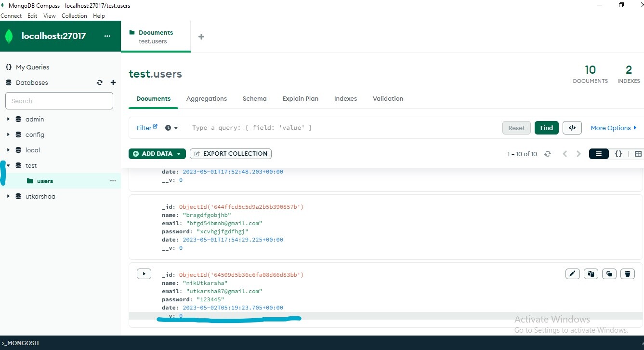Clone the nikUtkarsha document
644x350 pixels.
(609, 274)
